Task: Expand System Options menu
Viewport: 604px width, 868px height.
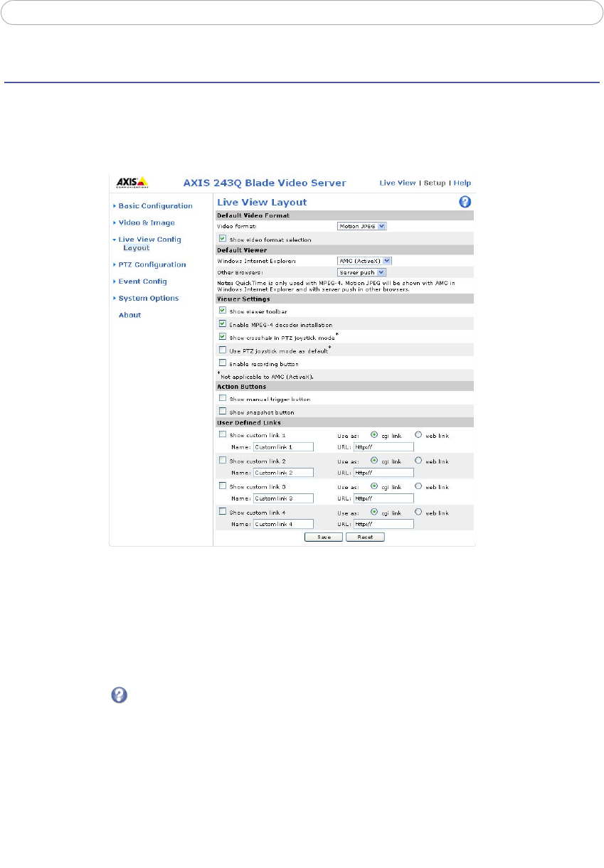Action: (148, 299)
